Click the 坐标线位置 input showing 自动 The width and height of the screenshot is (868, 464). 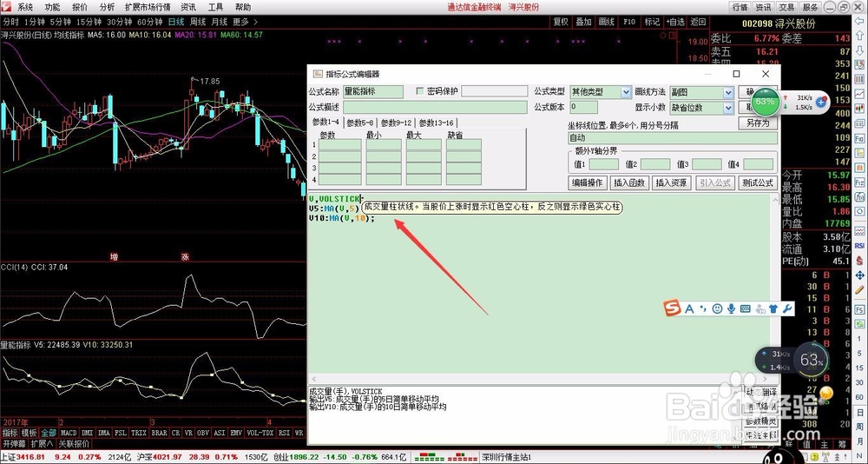pyautogui.click(x=673, y=138)
